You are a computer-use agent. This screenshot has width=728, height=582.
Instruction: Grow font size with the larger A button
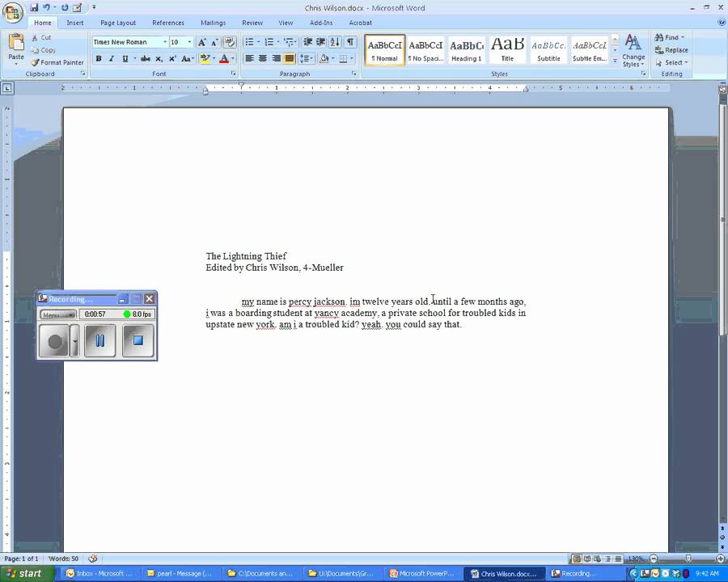pos(202,42)
